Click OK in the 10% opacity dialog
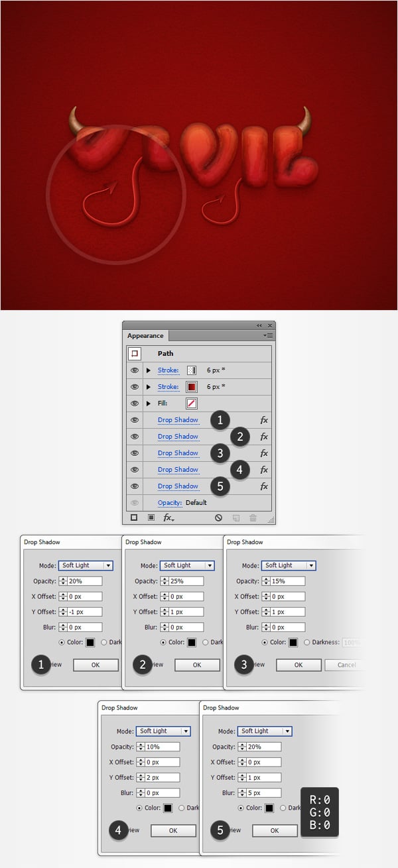This screenshot has width=398, height=868. 173,830
